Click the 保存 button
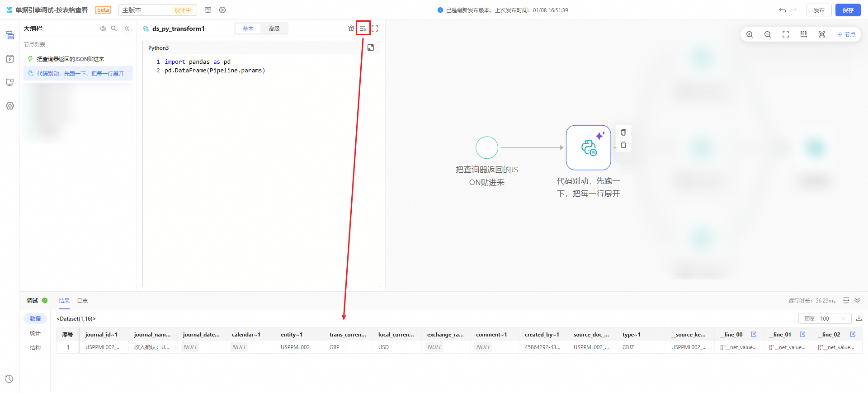Screen dimensions: 868x393 [848, 10]
